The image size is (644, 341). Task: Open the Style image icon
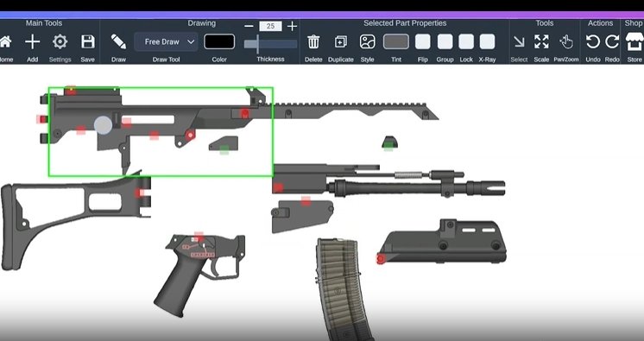coord(367,42)
